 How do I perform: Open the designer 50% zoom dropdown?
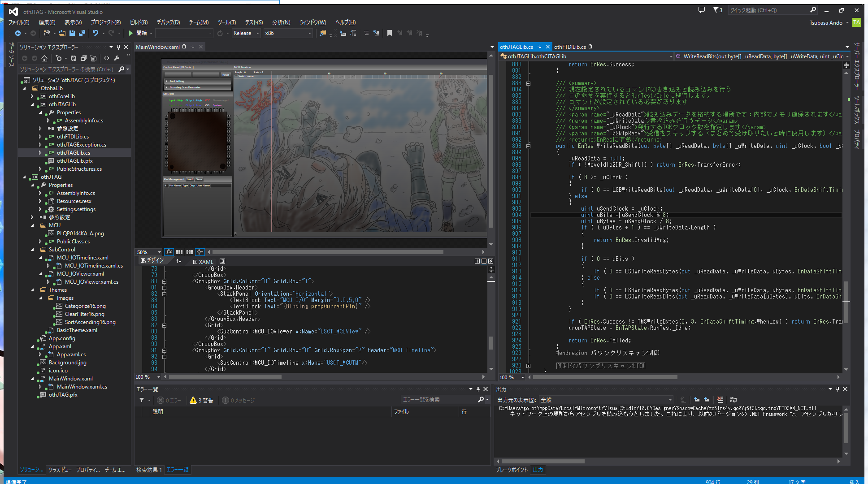tap(149, 252)
